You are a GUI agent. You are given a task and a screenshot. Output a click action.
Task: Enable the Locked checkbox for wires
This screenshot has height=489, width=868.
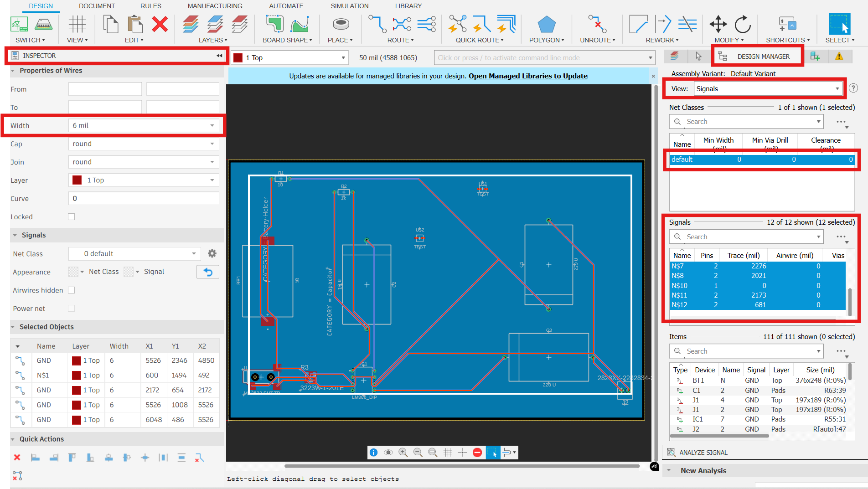[x=71, y=216]
